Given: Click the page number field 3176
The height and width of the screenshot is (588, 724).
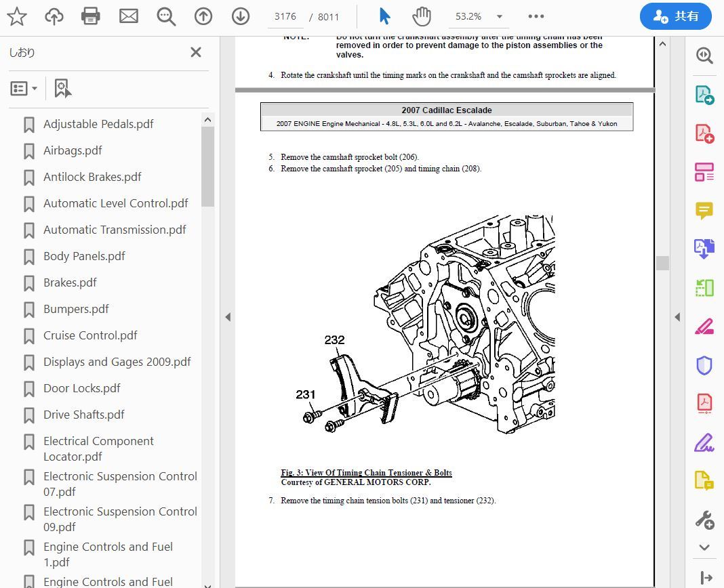Looking at the screenshot, I should pos(285,17).
